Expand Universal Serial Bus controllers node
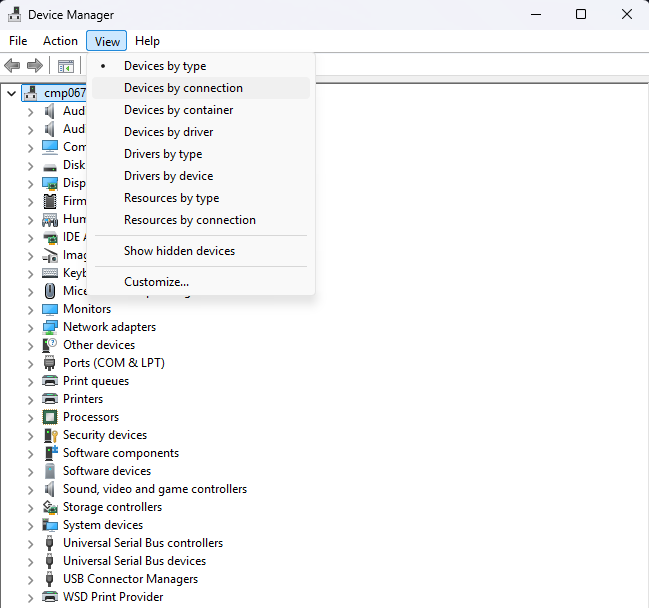 pyautogui.click(x=30, y=544)
